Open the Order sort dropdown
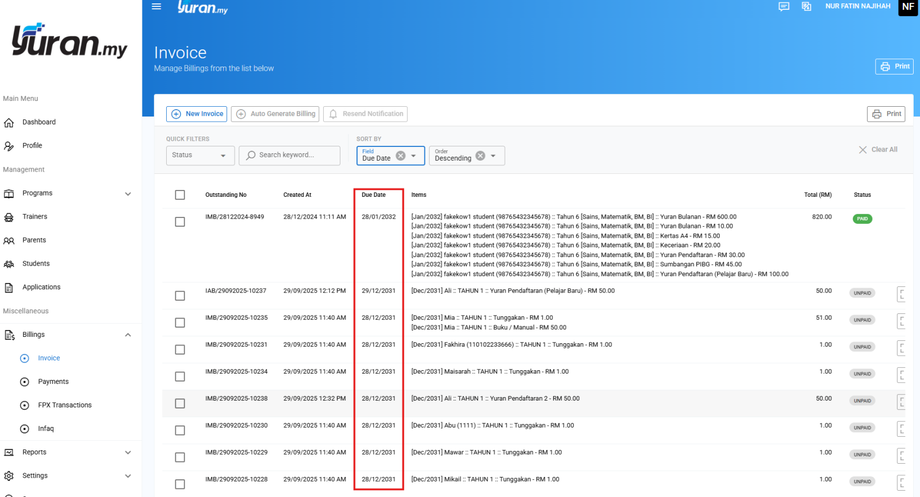920x497 pixels. (x=493, y=156)
